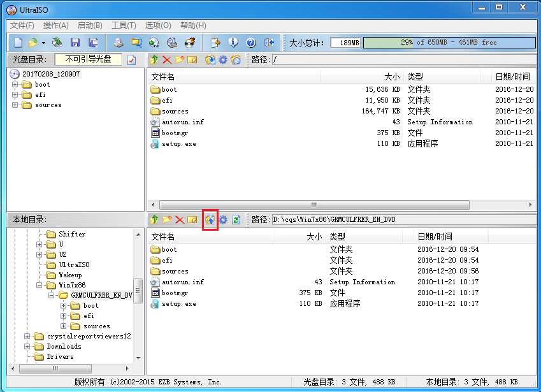Open the 操作(A) menu
Image resolution: width=541 pixels, height=392 pixels.
coord(55,25)
